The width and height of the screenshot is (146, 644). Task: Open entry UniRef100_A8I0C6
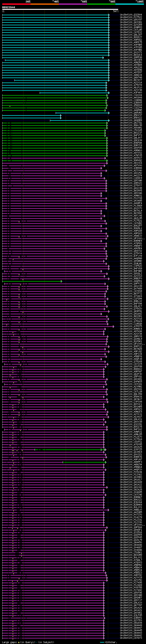pos(131,163)
